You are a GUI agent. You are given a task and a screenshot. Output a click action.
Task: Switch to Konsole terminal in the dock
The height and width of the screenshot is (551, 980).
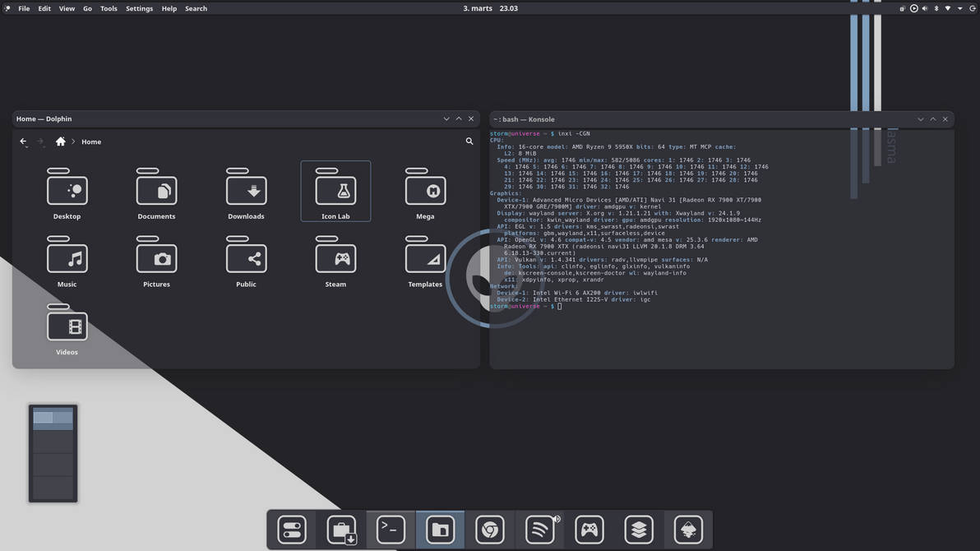coord(391,530)
